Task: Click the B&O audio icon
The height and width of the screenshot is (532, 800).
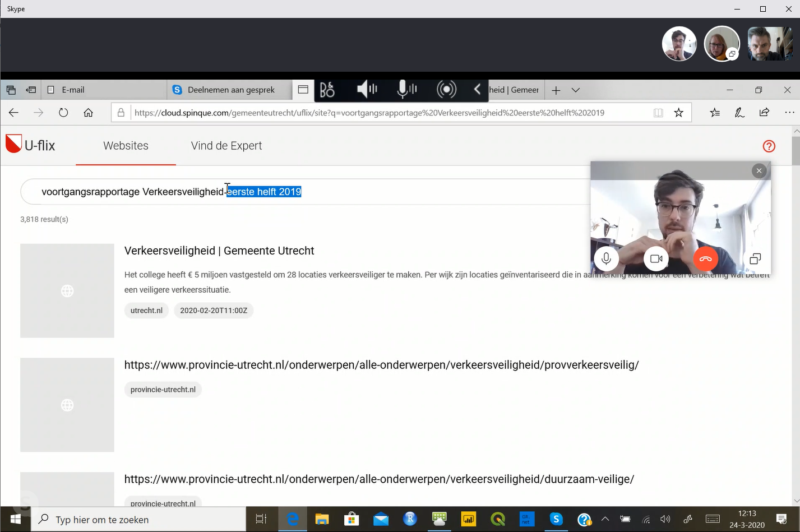Action: (x=327, y=90)
